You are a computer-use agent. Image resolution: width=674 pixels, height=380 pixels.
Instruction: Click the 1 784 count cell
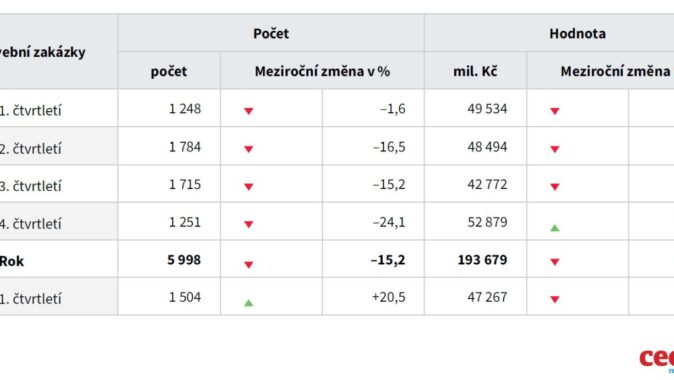click(185, 147)
